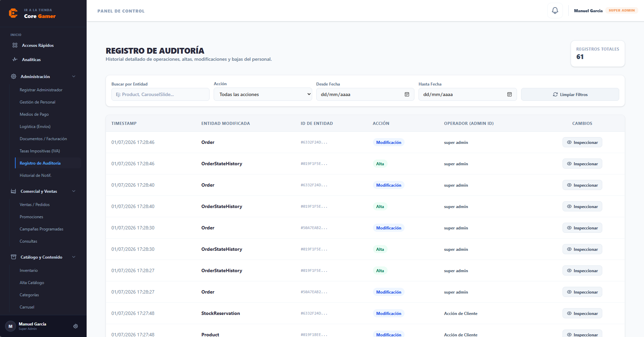This screenshot has height=337, width=644.
Task: Open the Desde Fecha calendar picker icon
Action: click(407, 94)
